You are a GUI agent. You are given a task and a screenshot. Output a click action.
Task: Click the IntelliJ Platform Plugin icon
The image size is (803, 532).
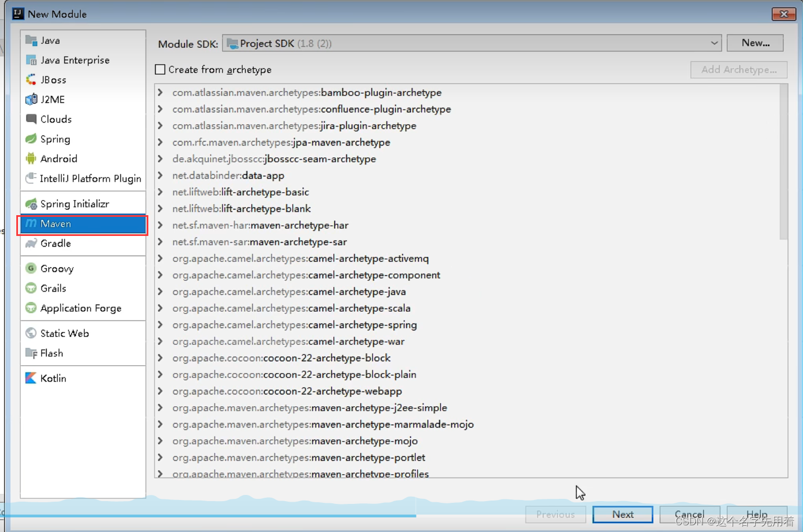(31, 178)
